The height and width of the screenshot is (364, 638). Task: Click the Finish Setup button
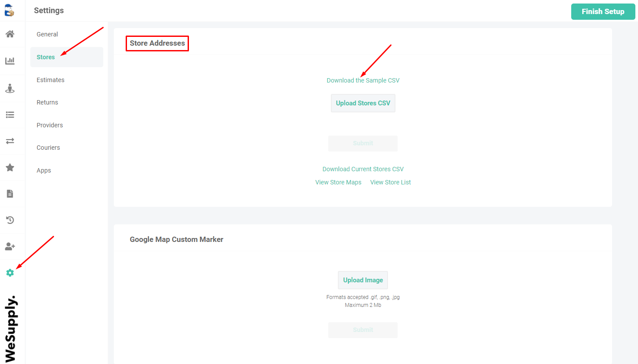(x=603, y=11)
